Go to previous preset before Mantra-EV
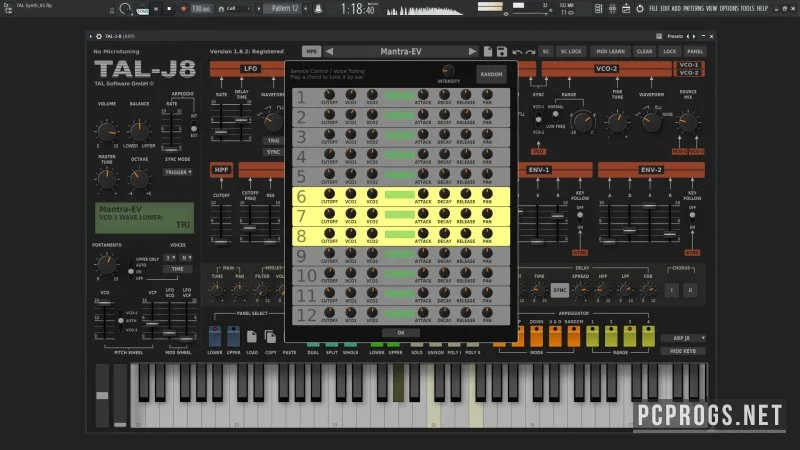 click(329, 52)
